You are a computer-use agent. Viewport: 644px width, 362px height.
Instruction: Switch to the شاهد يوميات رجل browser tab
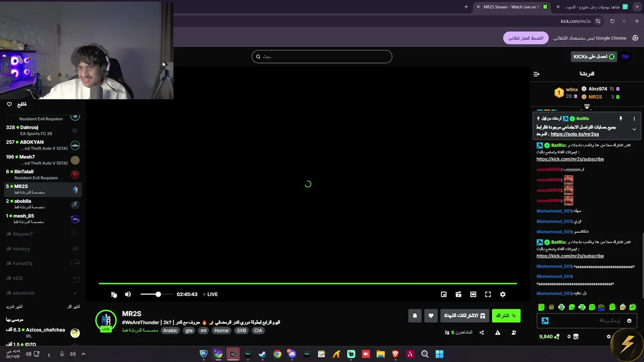593,7
